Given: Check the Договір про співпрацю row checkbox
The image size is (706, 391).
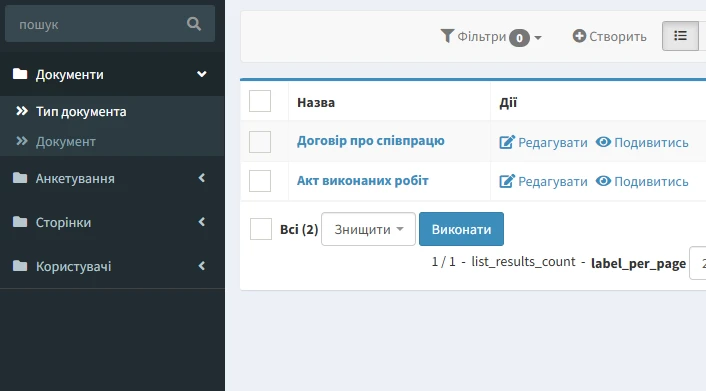Looking at the screenshot, I should coord(260,142).
